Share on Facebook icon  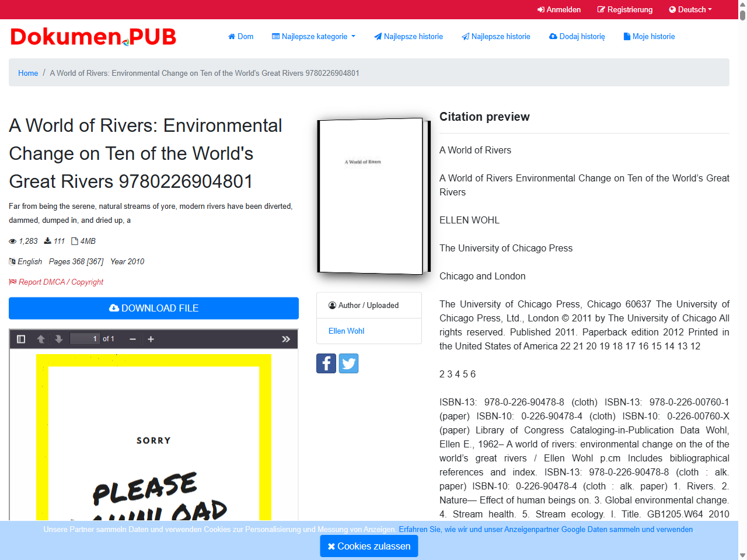tap(326, 363)
